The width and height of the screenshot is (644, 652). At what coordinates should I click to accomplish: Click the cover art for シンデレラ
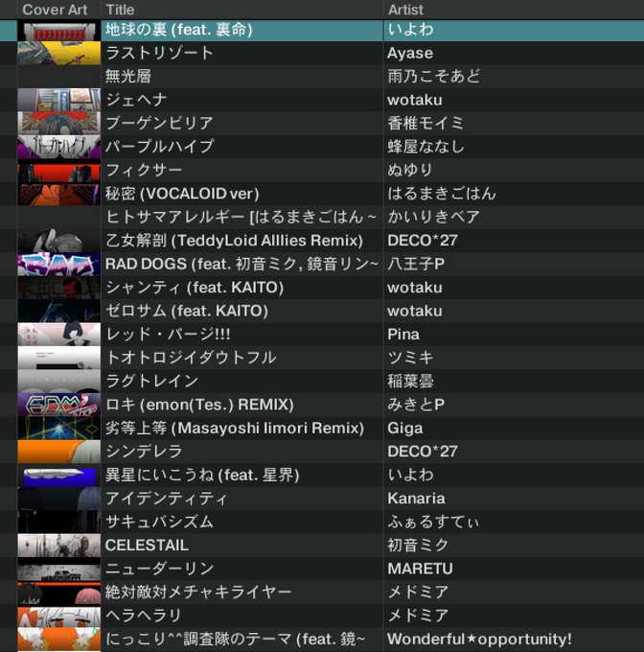(59, 452)
